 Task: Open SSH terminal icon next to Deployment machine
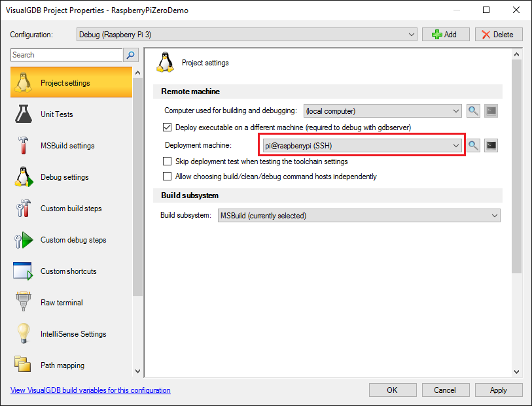click(x=491, y=146)
